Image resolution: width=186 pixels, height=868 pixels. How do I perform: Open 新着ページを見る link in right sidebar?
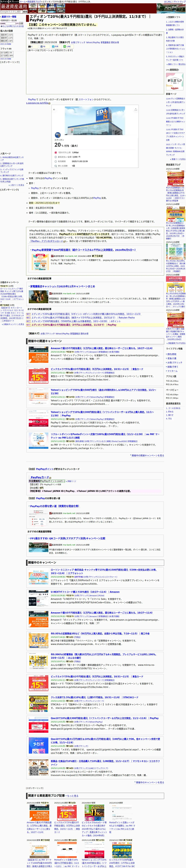[x=179, y=159]
